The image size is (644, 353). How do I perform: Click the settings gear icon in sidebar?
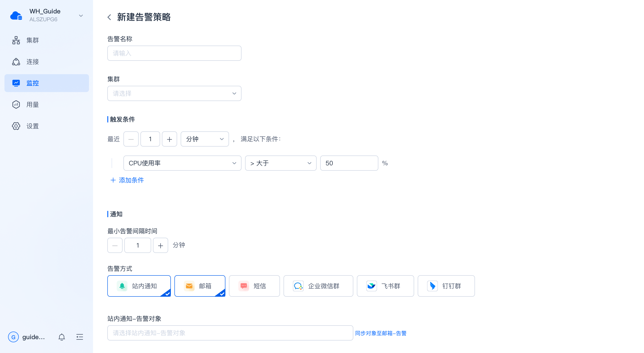[x=16, y=126]
